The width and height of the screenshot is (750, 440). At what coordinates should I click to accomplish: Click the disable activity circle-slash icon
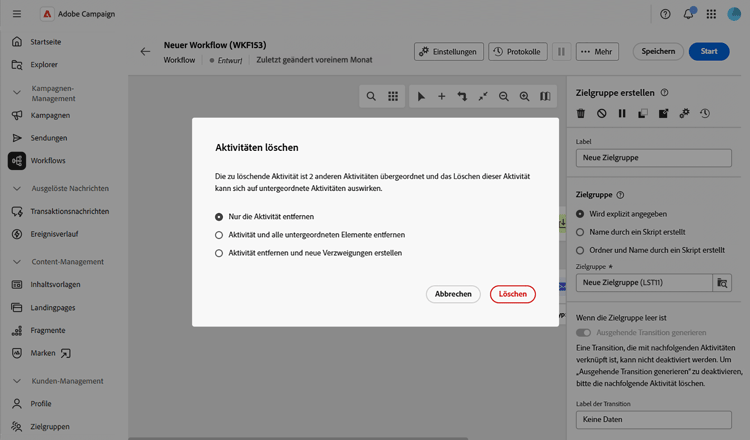pos(601,113)
